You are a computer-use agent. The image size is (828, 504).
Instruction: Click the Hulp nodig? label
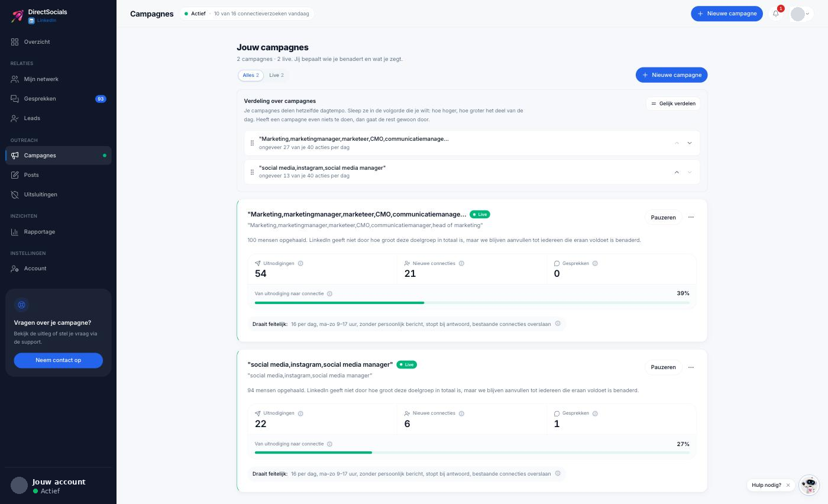click(x=766, y=485)
